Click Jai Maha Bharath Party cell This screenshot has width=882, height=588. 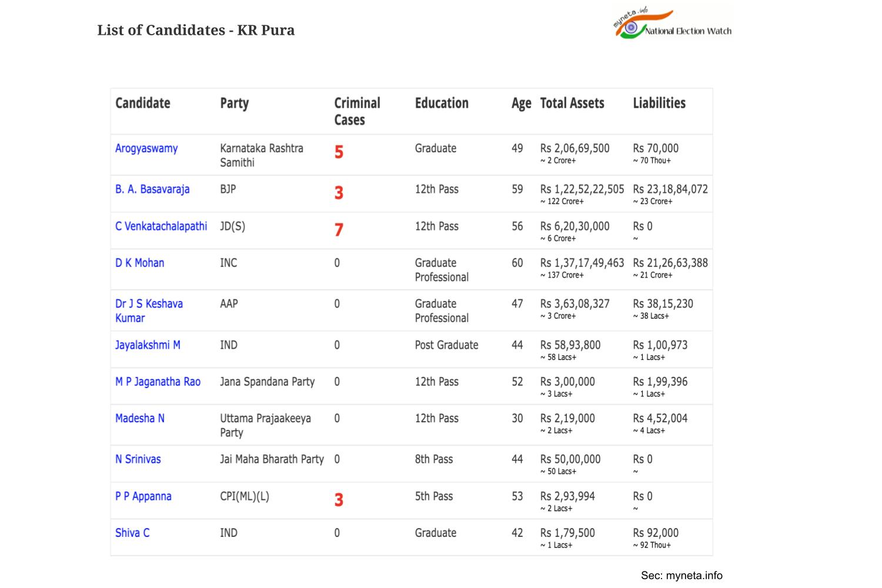pos(272,459)
